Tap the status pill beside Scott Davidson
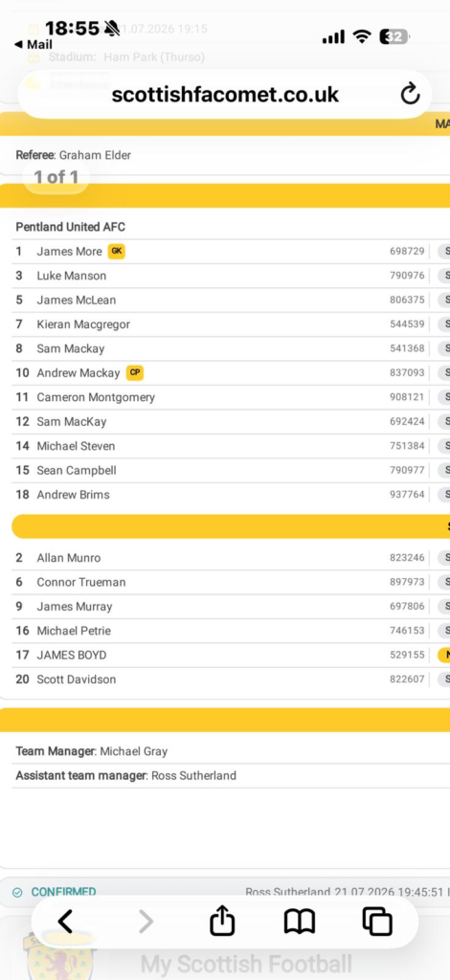This screenshot has height=980, width=450. (443, 679)
